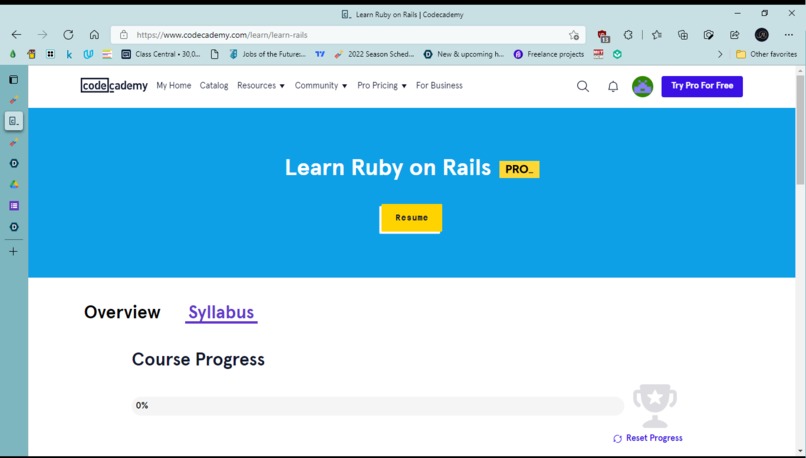Click the yellow Resume button
This screenshot has height=458, width=806.
411,218
